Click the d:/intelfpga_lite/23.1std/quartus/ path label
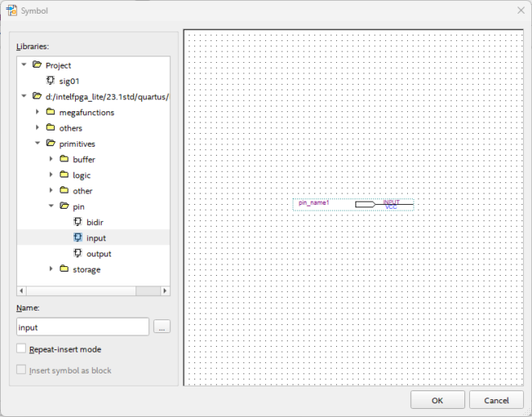532x417 pixels. coord(107,97)
